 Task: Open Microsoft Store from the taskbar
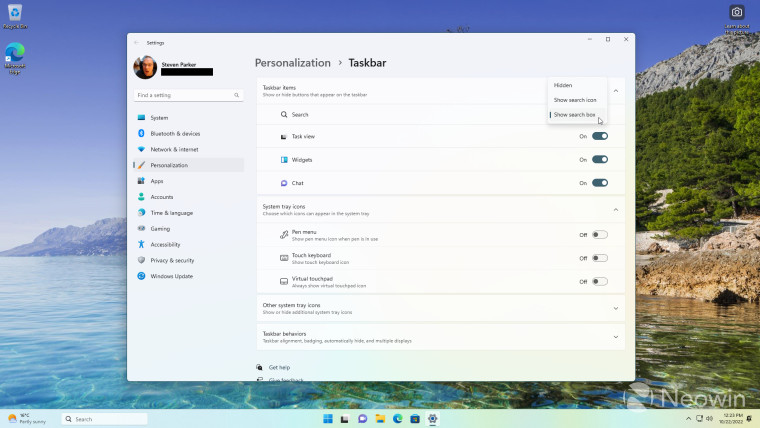point(415,419)
